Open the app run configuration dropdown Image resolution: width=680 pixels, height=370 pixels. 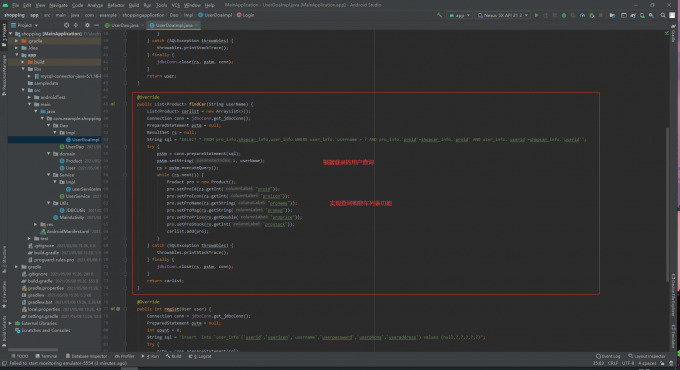point(459,15)
